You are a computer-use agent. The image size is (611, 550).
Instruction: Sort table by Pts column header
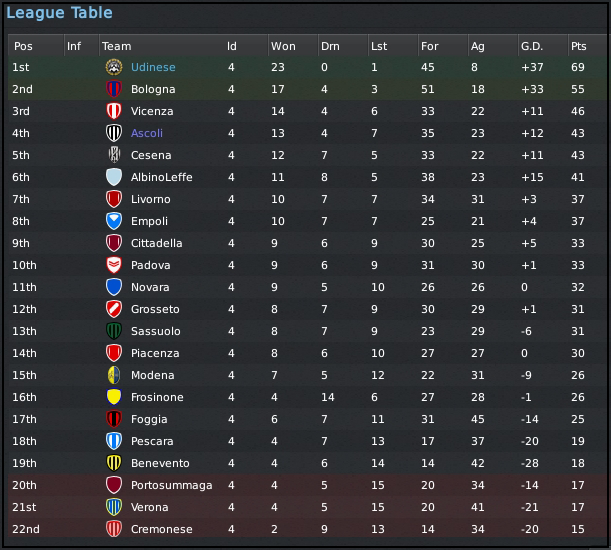coord(579,46)
